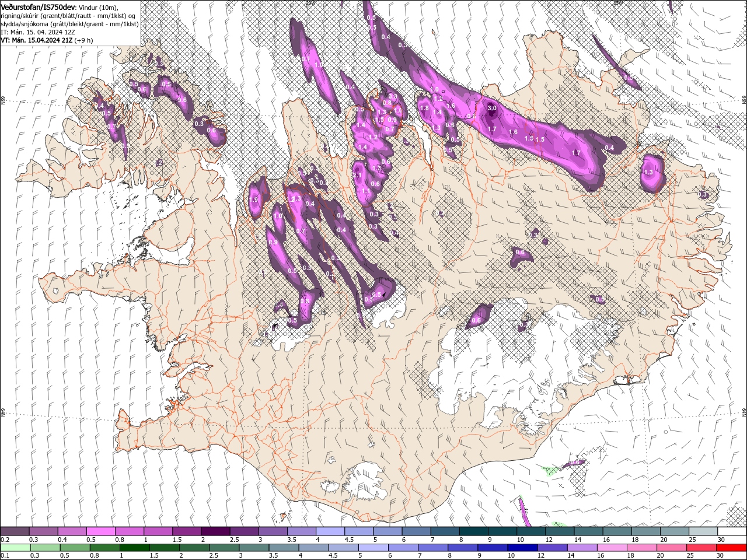Click the 1.8 snowfall value on the map

(425, 108)
